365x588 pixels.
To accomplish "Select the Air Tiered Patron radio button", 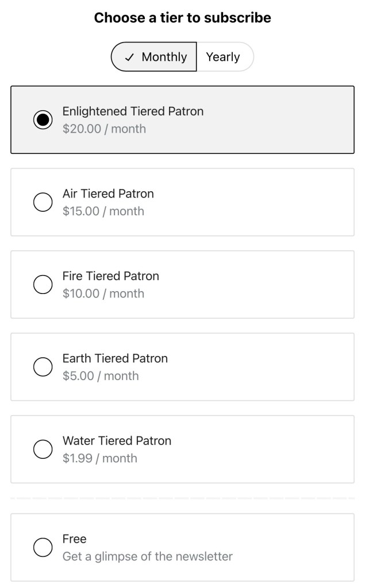I will click(43, 202).
